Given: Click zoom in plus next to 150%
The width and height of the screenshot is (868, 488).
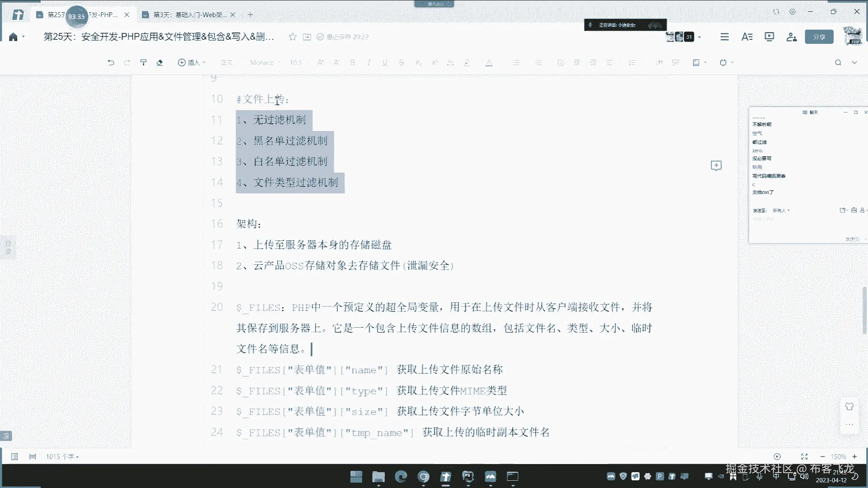Looking at the screenshot, I should 854,456.
